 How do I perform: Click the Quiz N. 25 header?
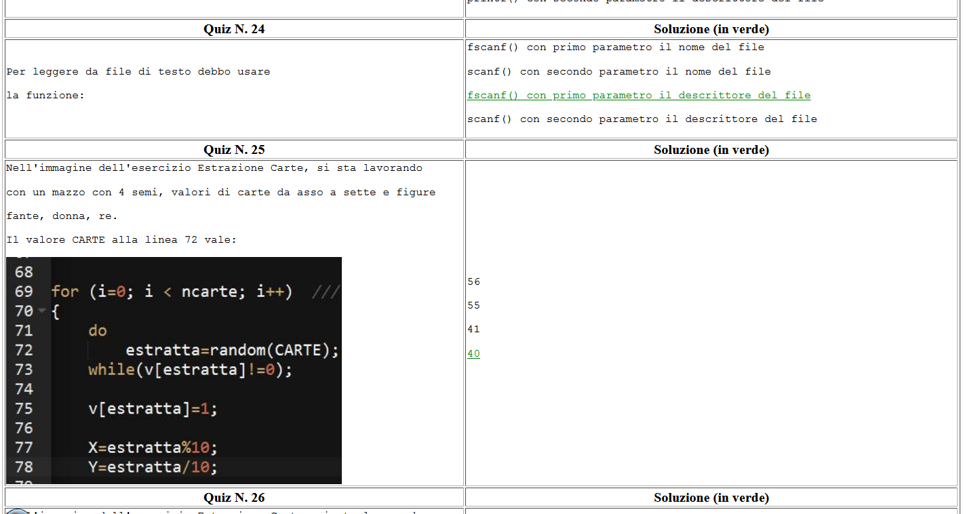click(x=234, y=150)
